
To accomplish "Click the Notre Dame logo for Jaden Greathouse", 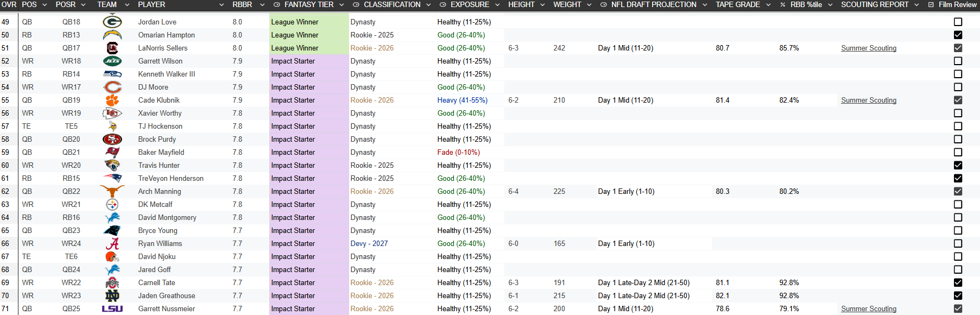I will (x=112, y=295).
